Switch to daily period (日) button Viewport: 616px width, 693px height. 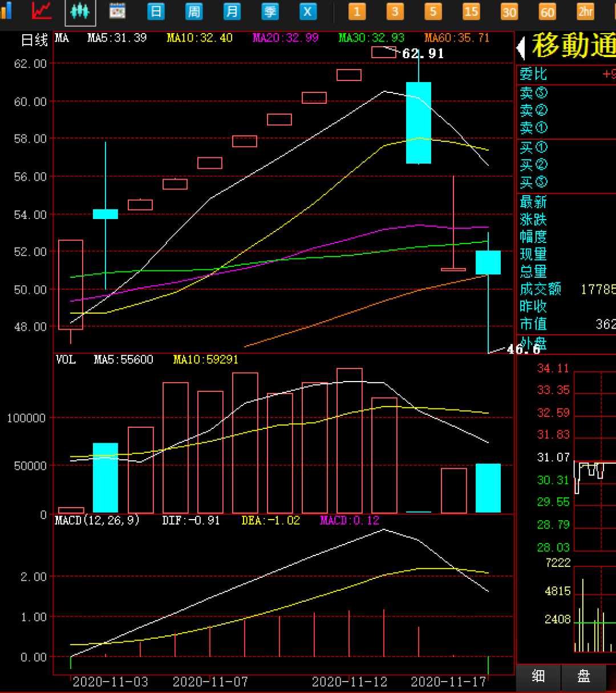pyautogui.click(x=156, y=11)
